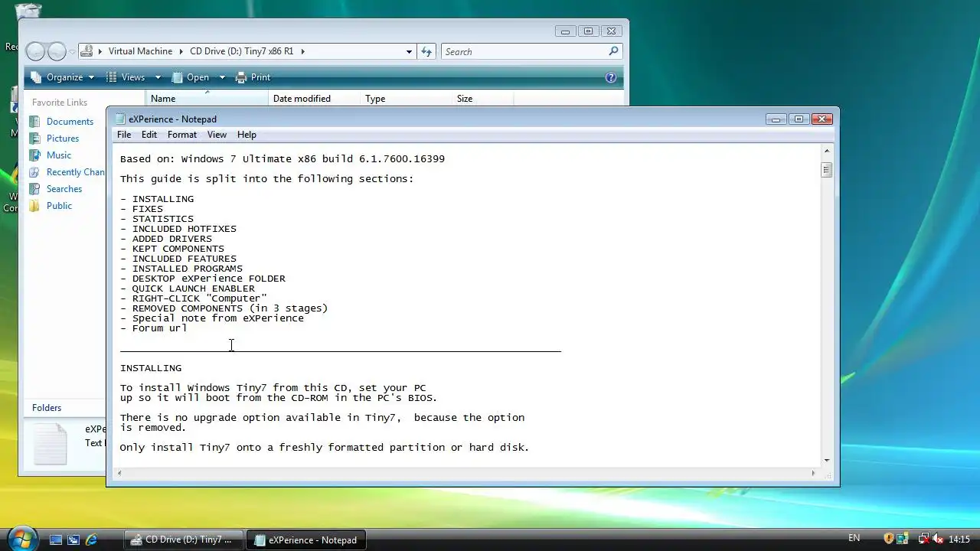Image resolution: width=980 pixels, height=551 pixels.
Task: Click the EN language indicator
Action: (x=854, y=538)
